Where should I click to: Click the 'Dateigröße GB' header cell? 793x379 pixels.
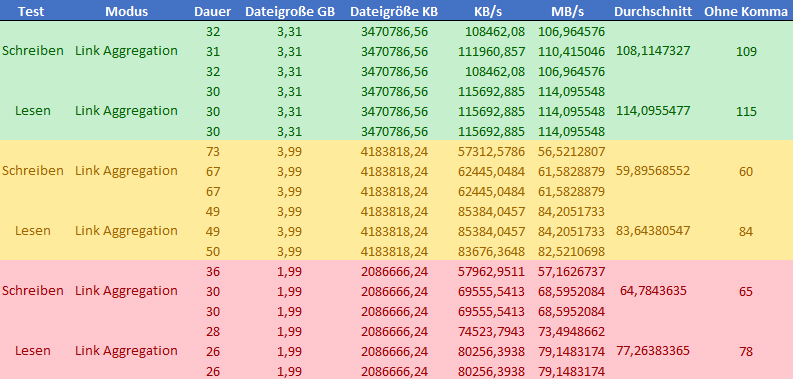tap(290, 12)
